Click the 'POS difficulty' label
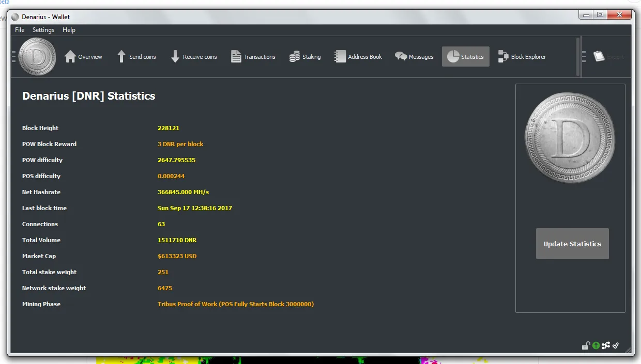The width and height of the screenshot is (641, 364). (x=41, y=176)
